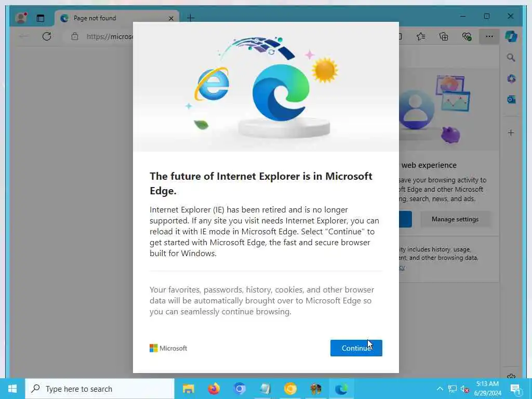Open the notepad-like taskbar icon
Image resolution: width=532 pixels, height=399 pixels.
264,389
